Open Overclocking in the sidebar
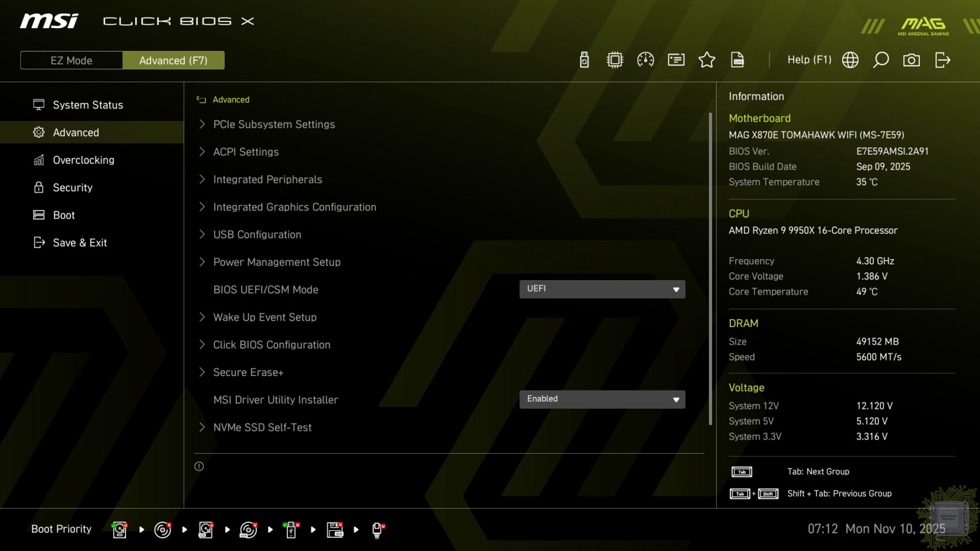The image size is (980, 551). 83,160
